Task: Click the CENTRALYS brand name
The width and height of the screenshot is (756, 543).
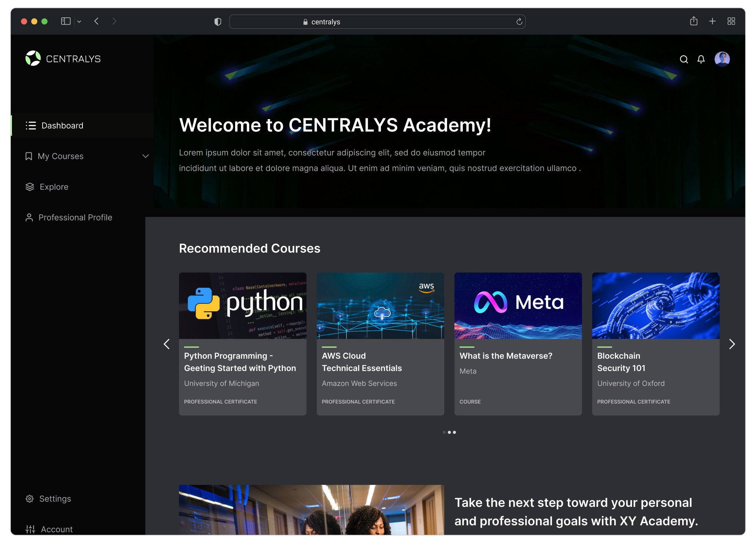Action: click(73, 59)
